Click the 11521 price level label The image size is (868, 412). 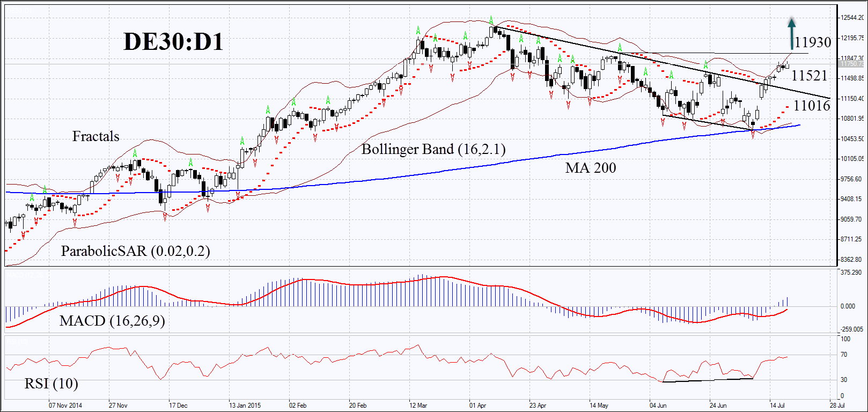tap(810, 76)
